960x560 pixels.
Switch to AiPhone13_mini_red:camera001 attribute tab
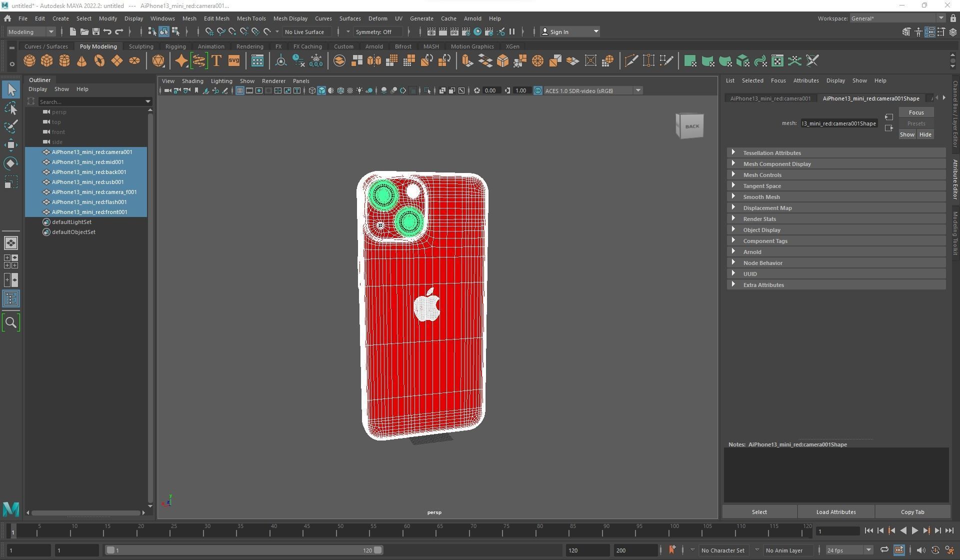pos(770,98)
